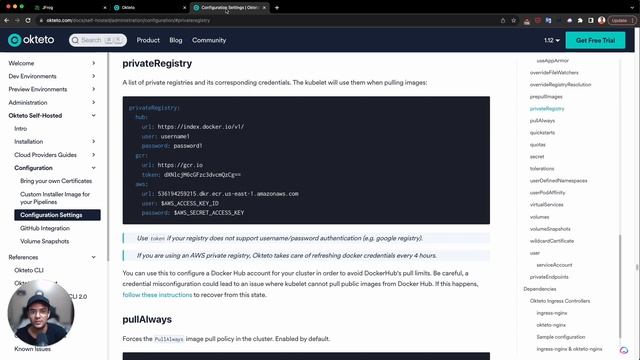Click the browser Update button
The height and width of the screenshot is (360, 640).
coord(622,20)
